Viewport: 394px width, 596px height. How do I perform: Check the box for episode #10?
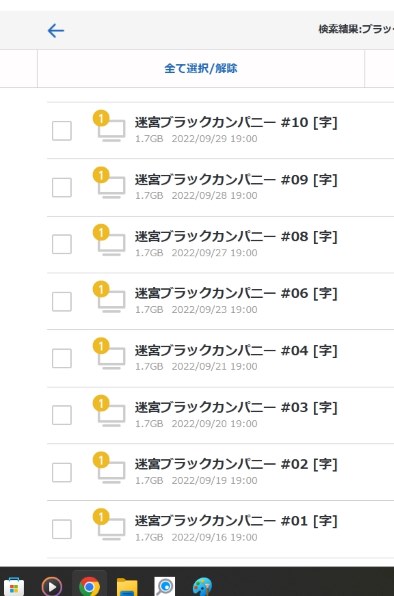62,131
